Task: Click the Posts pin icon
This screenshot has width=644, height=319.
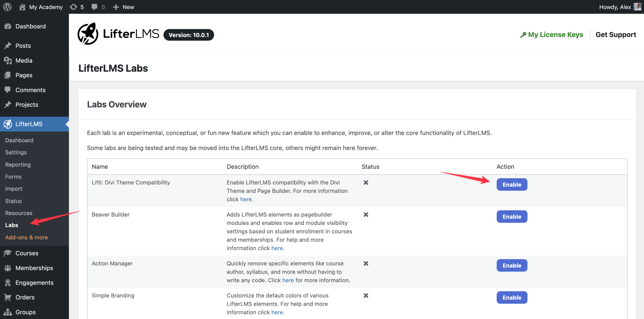Action: (8, 45)
